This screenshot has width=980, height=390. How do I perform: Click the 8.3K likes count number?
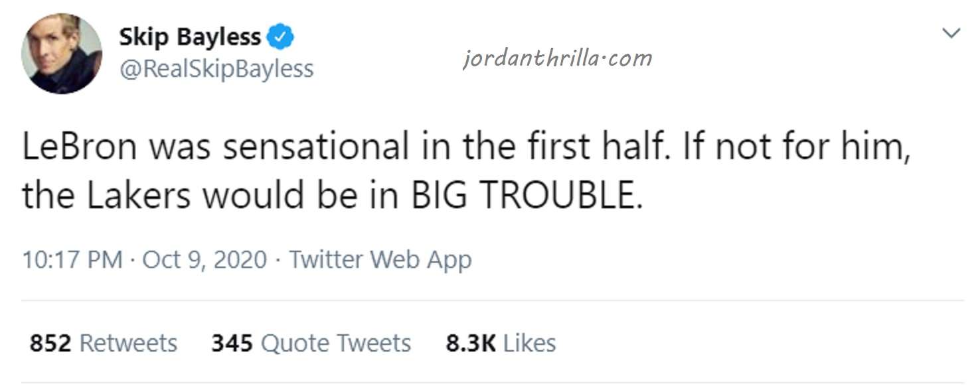pos(471,343)
